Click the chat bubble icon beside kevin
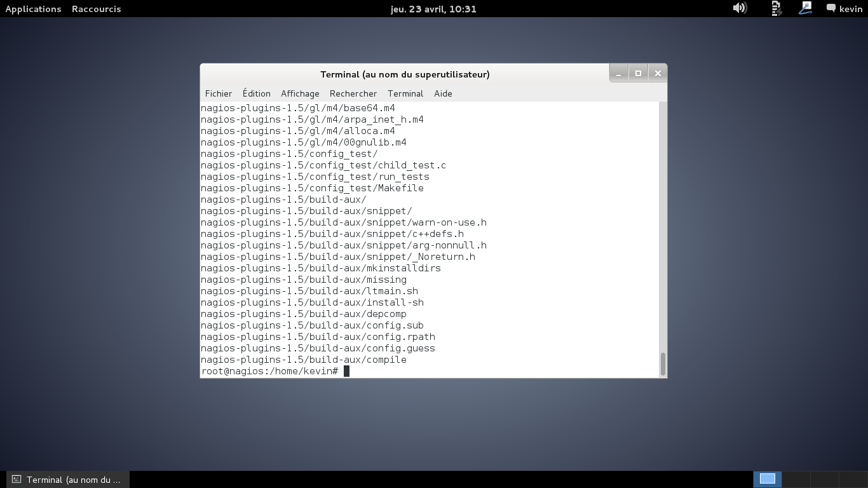The width and height of the screenshot is (868, 488). 831,8
